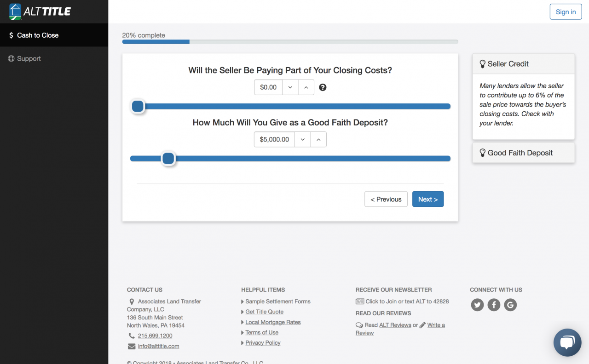The height and width of the screenshot is (364, 589).
Task: Decrease good faith deposit amount
Action: coord(303,139)
